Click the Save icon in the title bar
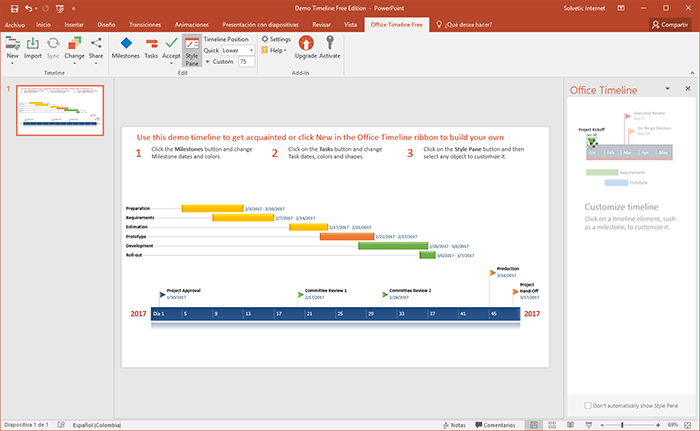 point(14,8)
